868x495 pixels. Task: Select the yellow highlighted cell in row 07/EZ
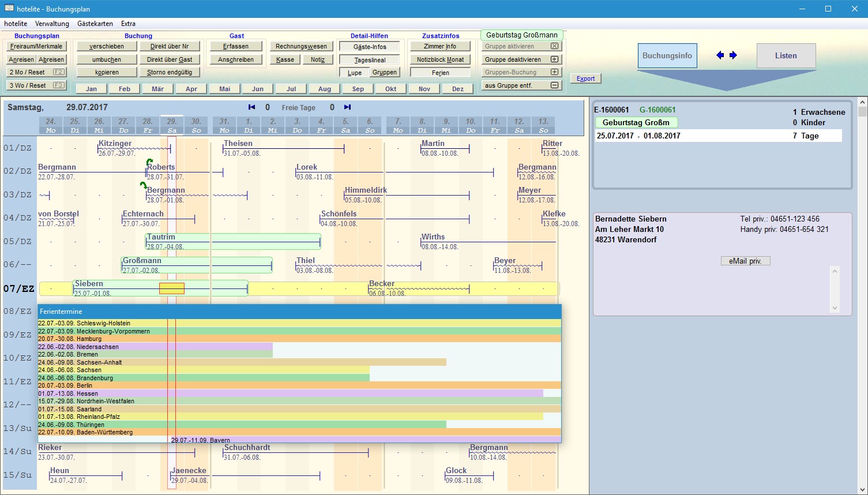pyautogui.click(x=172, y=288)
